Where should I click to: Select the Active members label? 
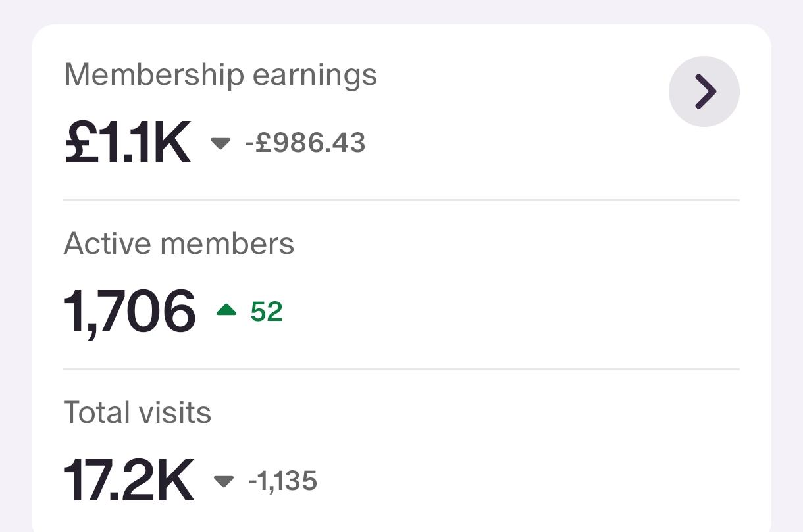tap(179, 244)
